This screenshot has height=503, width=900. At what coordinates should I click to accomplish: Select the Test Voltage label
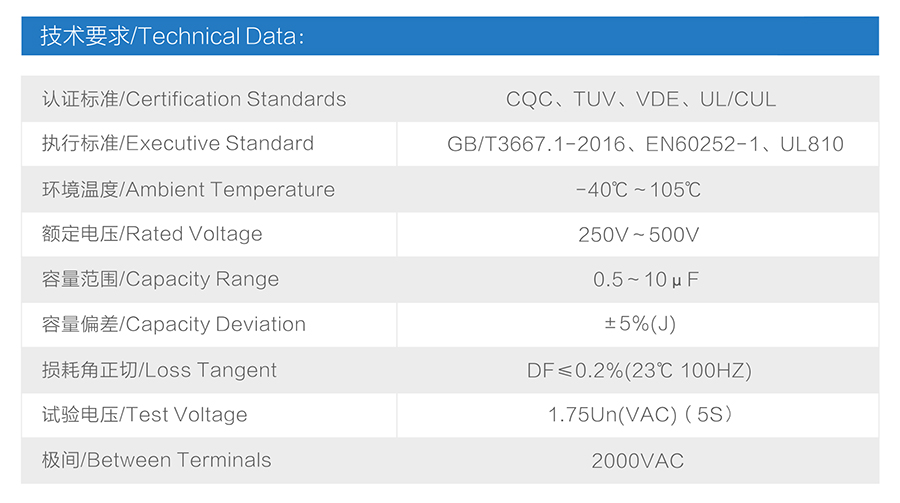145,415
